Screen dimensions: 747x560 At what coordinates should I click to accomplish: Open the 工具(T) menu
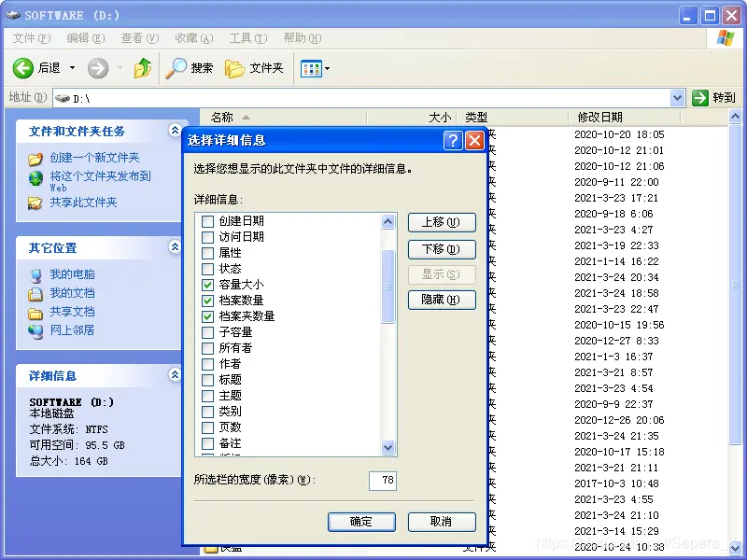pyautogui.click(x=247, y=38)
